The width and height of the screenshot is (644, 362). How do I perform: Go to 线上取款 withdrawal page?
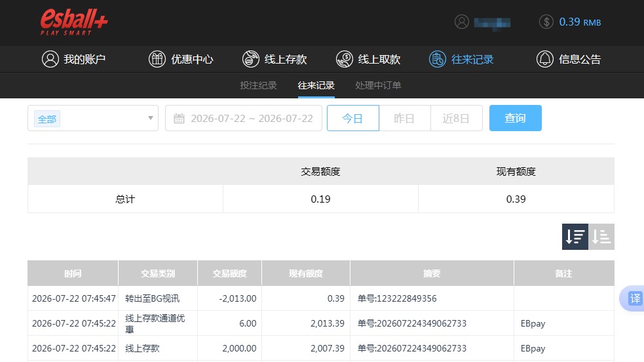point(368,59)
